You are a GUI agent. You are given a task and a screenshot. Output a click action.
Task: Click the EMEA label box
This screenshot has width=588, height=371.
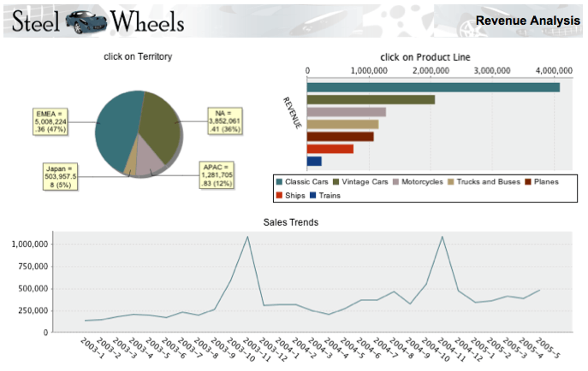pos(51,121)
